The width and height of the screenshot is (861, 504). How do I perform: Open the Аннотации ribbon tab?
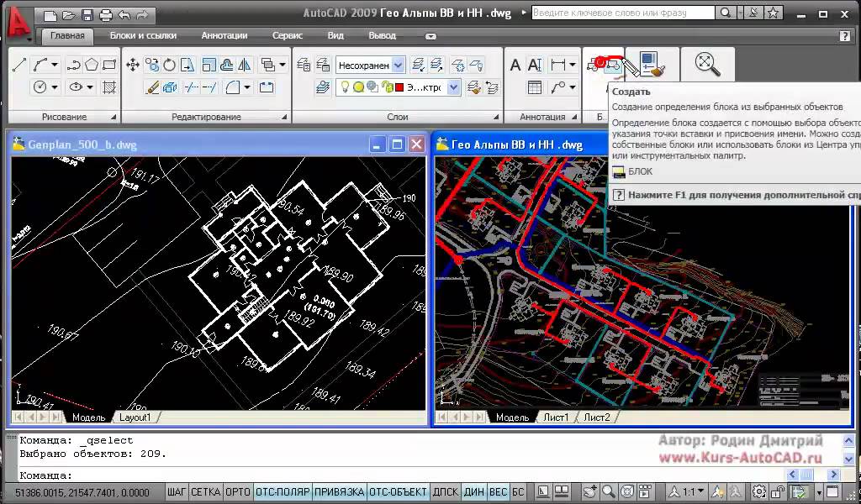tap(224, 35)
